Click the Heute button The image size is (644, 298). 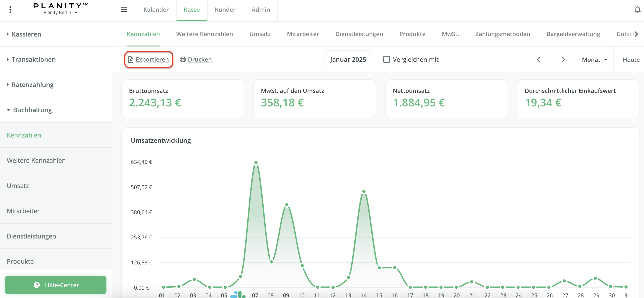coord(631,60)
